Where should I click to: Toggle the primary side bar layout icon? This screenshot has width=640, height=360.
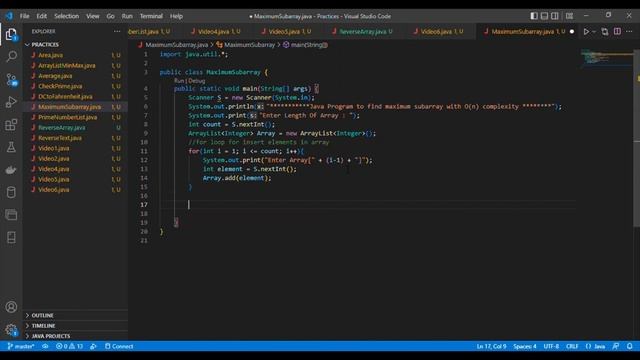(x=534, y=16)
